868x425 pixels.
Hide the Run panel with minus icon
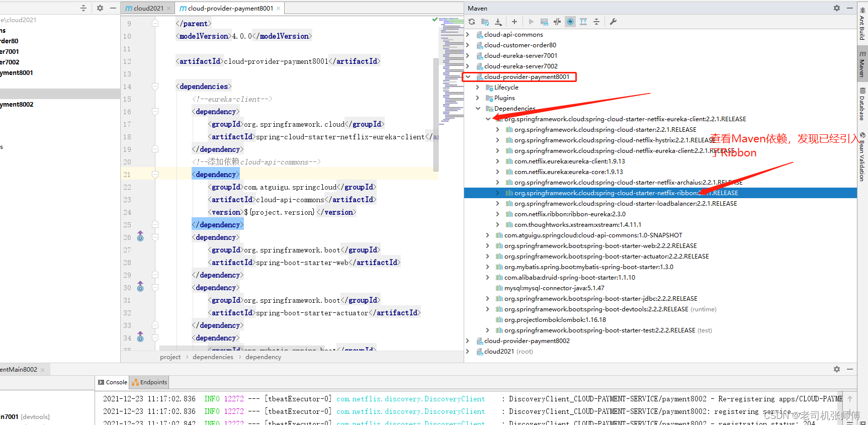click(850, 369)
